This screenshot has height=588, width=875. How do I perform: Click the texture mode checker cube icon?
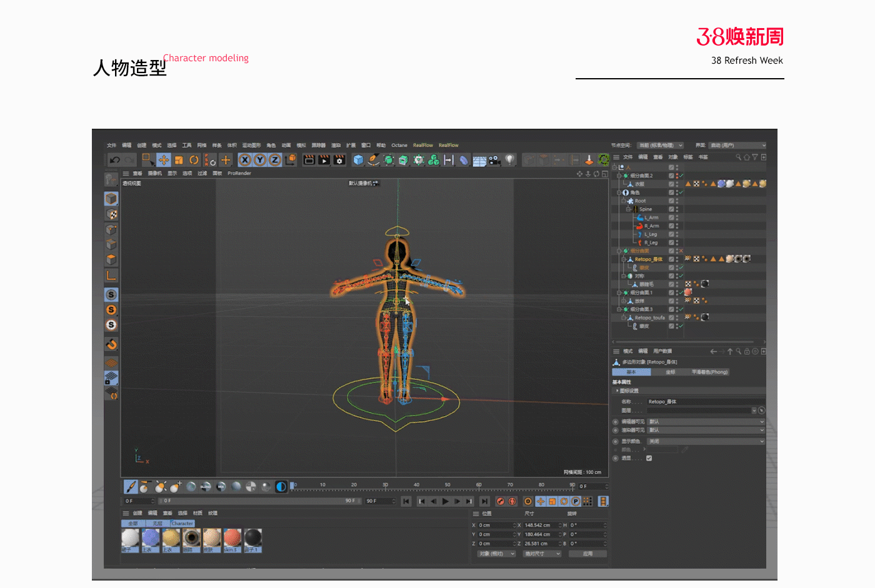[111, 214]
